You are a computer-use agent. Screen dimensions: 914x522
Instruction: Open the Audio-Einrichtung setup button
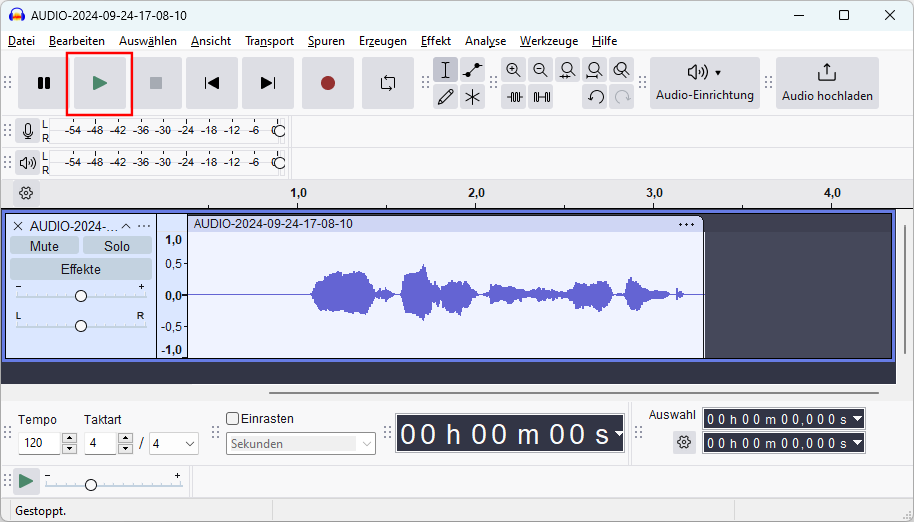pyautogui.click(x=705, y=83)
